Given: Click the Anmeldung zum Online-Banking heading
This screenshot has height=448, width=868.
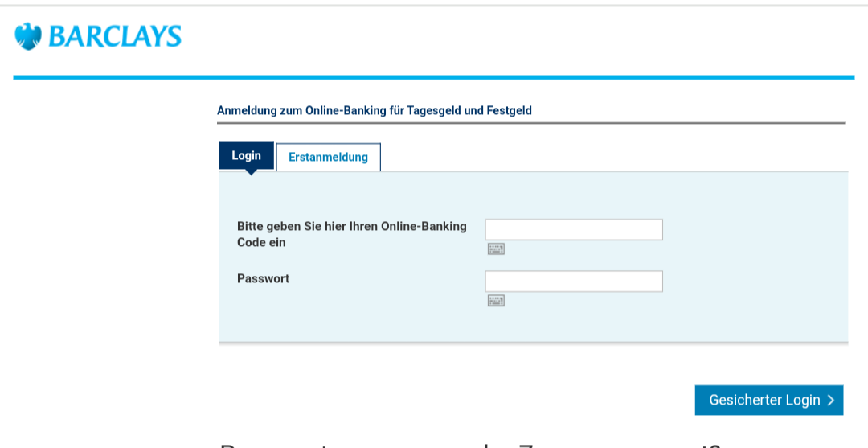Looking at the screenshot, I should (374, 111).
